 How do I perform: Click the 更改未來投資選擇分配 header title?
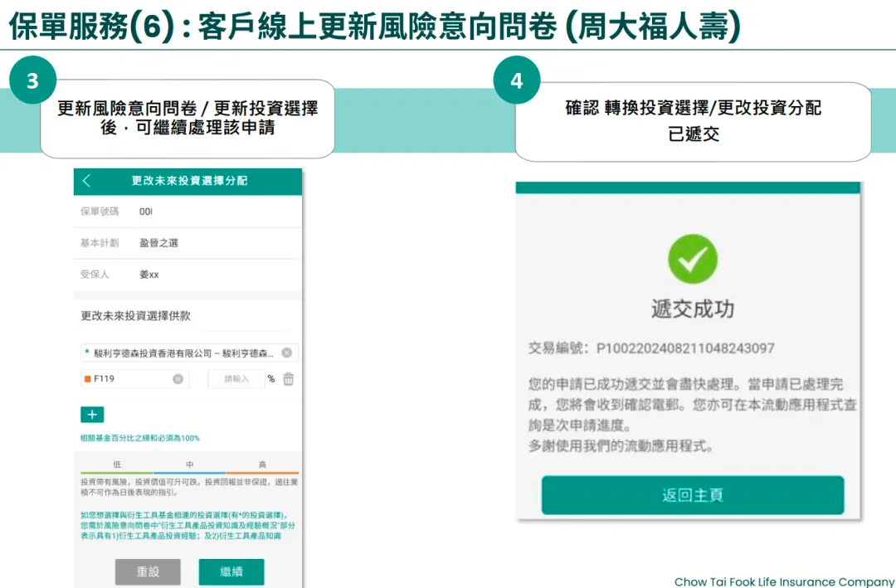(x=189, y=181)
